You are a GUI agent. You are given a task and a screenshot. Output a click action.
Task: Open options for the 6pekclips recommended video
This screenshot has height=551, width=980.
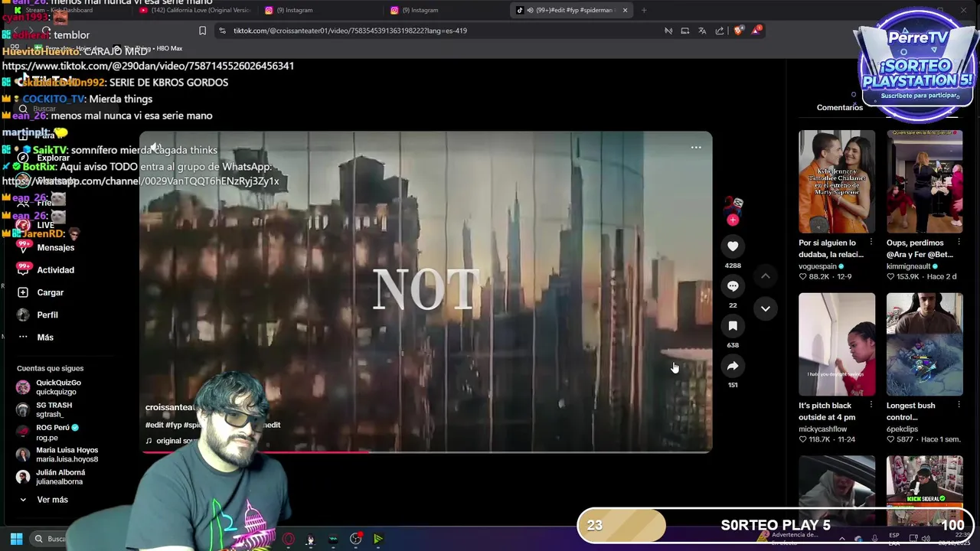pyautogui.click(x=959, y=406)
